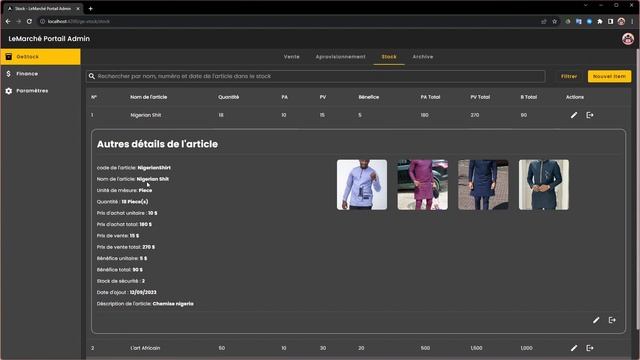Click exit icon at bottom of details panel
Screen dimensions: 640x360
612,320
